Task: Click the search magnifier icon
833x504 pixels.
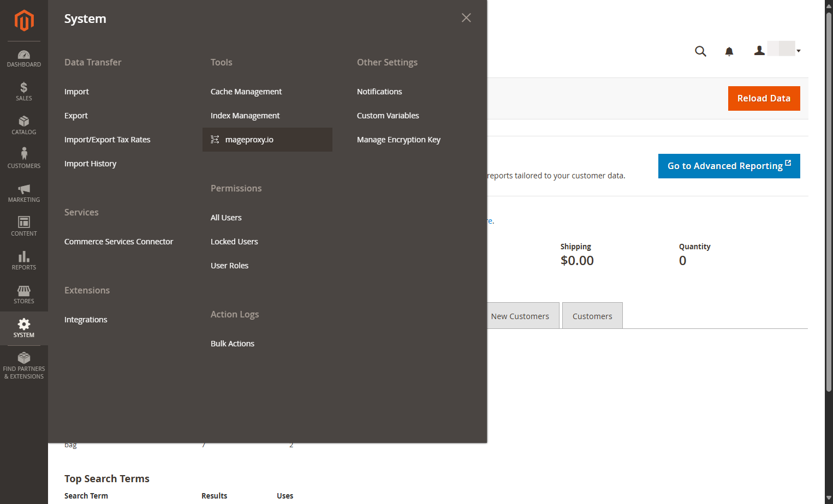Action: pos(700,51)
